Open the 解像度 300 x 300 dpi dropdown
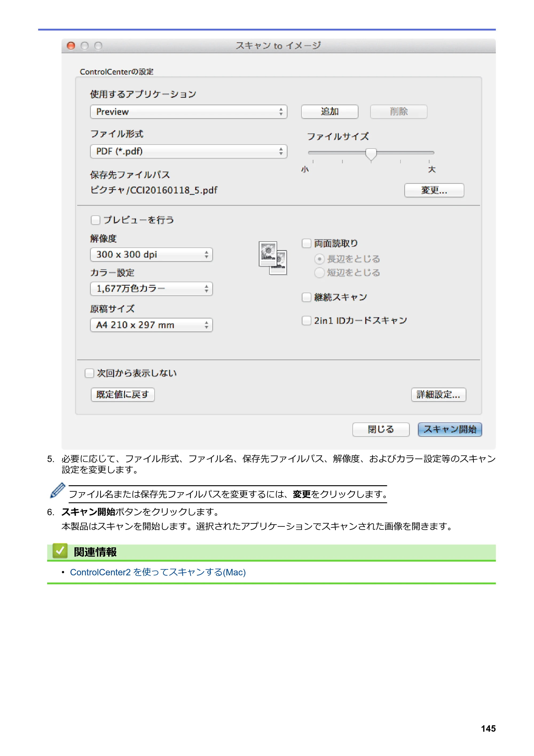 (151, 254)
